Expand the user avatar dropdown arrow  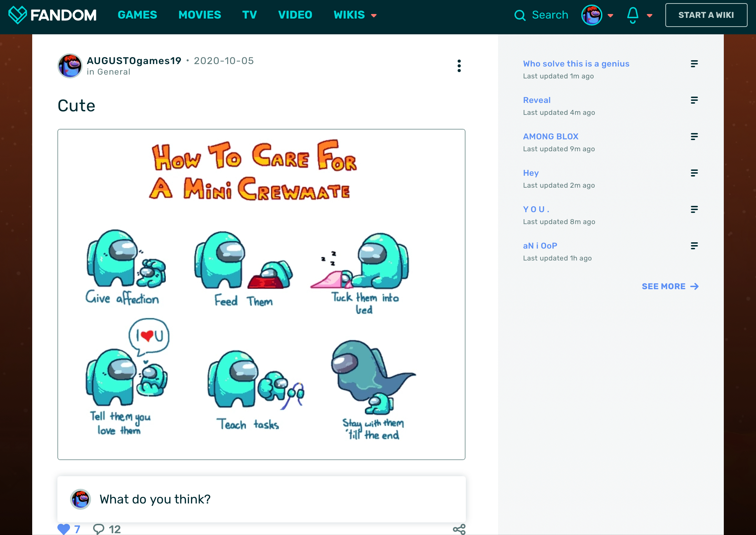[x=610, y=15]
